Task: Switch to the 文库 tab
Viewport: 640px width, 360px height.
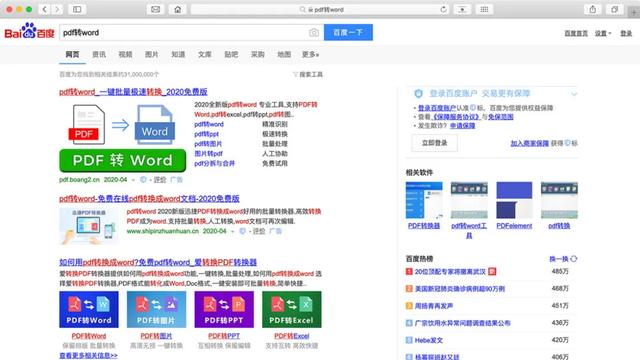Action: (204, 54)
